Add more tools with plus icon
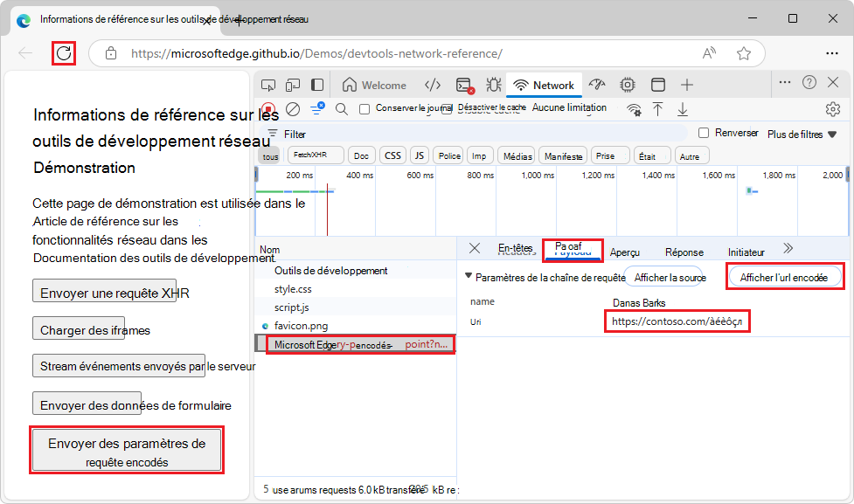Viewport: 854px width, 504px height. click(687, 85)
